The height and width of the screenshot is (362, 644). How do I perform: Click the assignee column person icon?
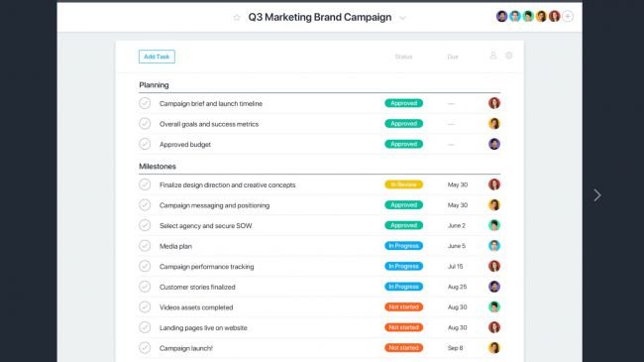(493, 56)
